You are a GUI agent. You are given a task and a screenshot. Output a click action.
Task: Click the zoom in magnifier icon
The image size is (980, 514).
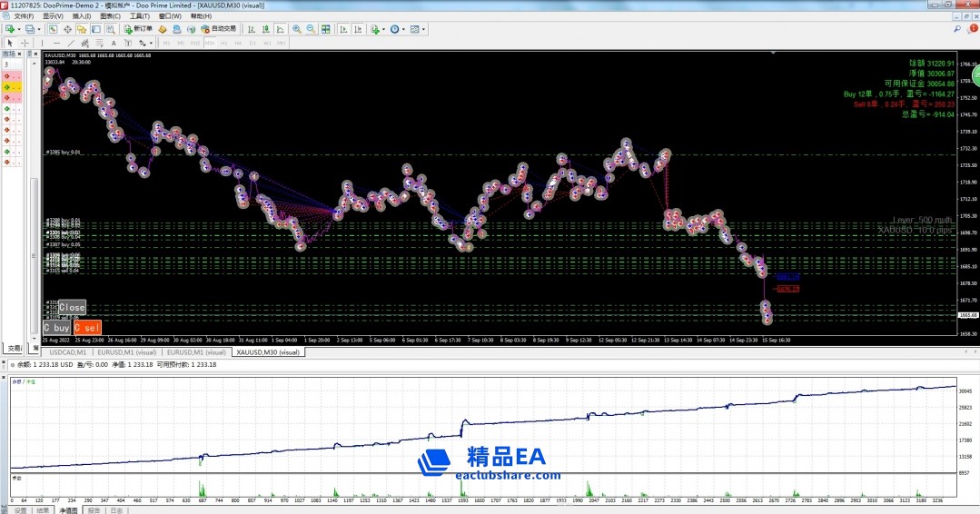(x=297, y=29)
